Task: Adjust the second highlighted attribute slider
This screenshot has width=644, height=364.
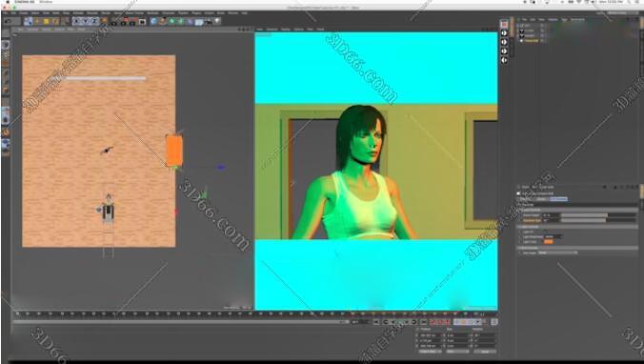Action: point(599,220)
